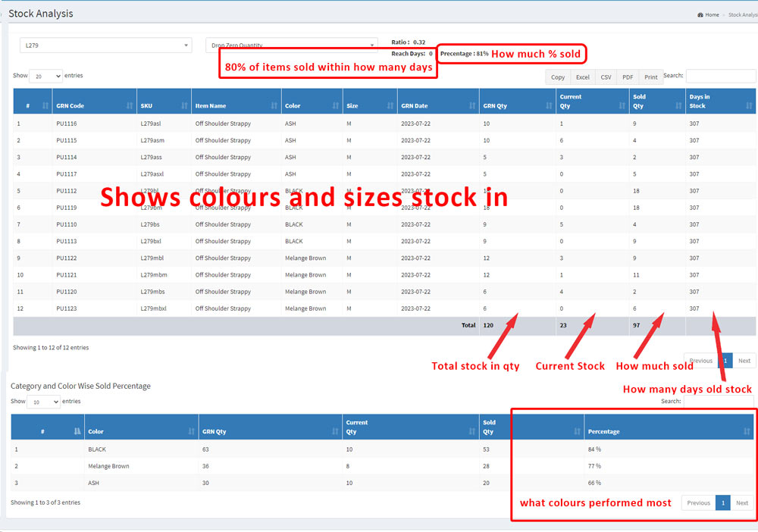This screenshot has height=532, width=758.
Task: Sort by GRN Code column icon
Action: coord(130,106)
